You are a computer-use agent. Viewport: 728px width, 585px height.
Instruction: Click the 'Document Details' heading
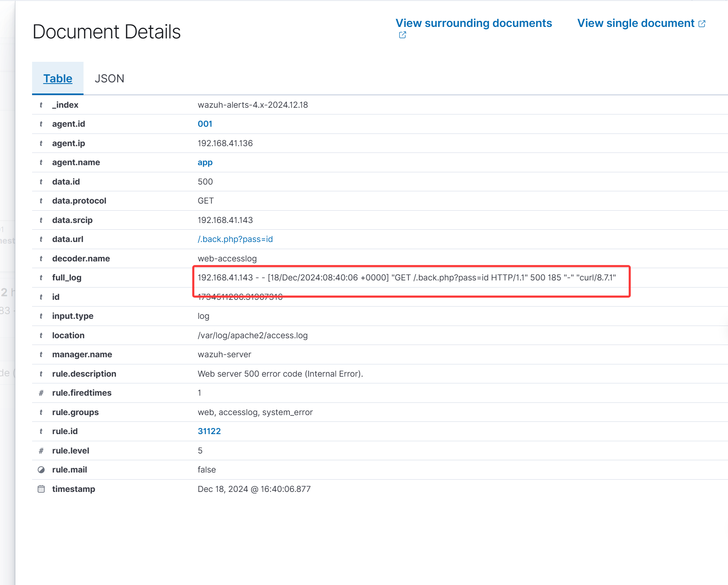click(106, 32)
